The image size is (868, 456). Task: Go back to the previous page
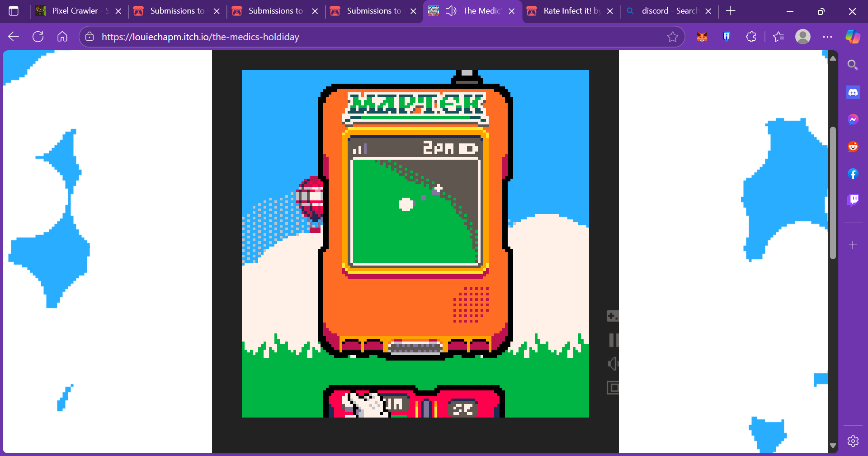[x=14, y=37]
